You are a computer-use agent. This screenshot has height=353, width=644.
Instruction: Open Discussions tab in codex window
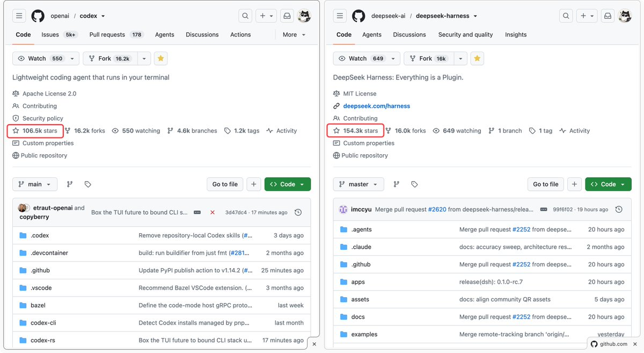pos(203,34)
